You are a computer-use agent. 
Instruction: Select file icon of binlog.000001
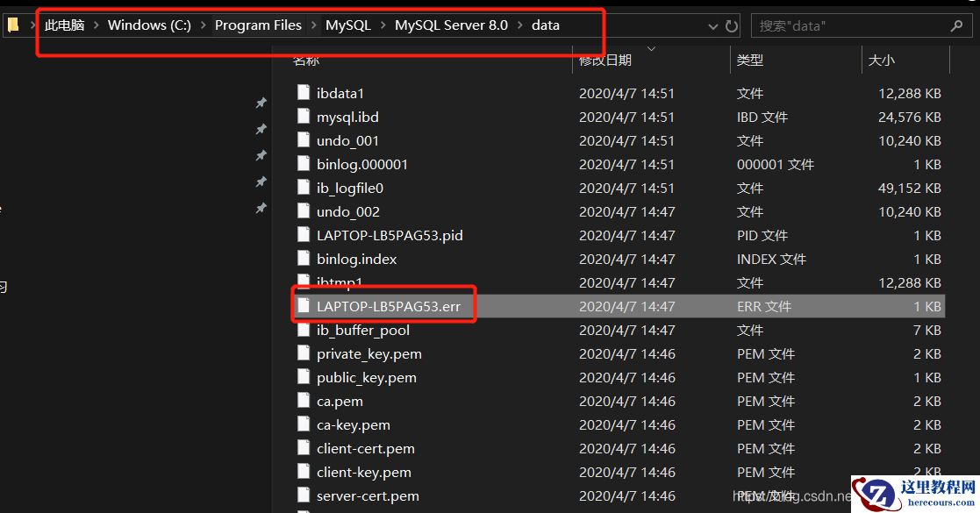(304, 164)
